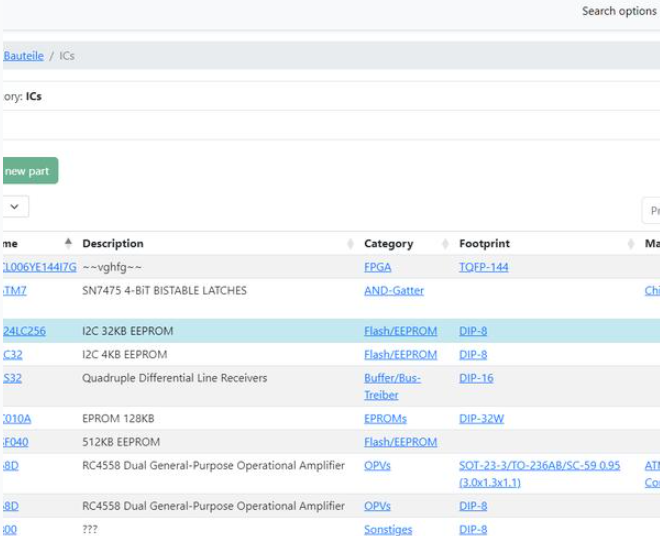The height and width of the screenshot is (536, 660).
Task: Open SOT-23-3/TO-236AB/SC-59 footprint link
Action: click(539, 474)
